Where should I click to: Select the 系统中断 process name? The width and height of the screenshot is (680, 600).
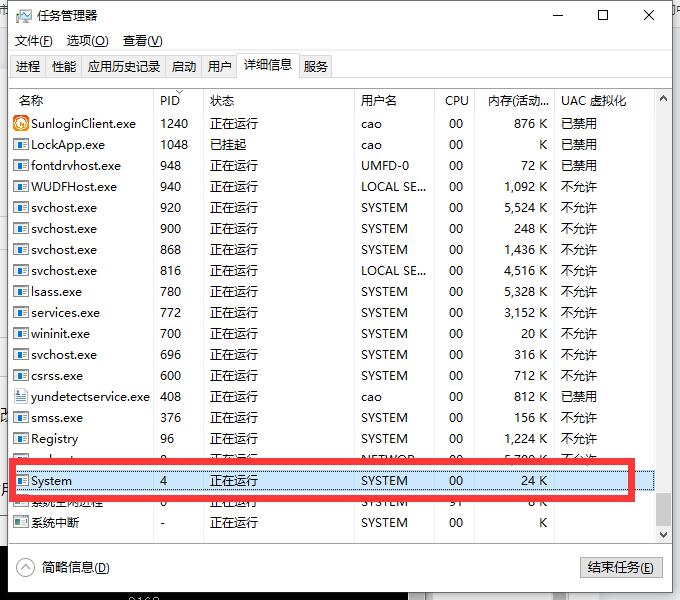click(x=55, y=522)
